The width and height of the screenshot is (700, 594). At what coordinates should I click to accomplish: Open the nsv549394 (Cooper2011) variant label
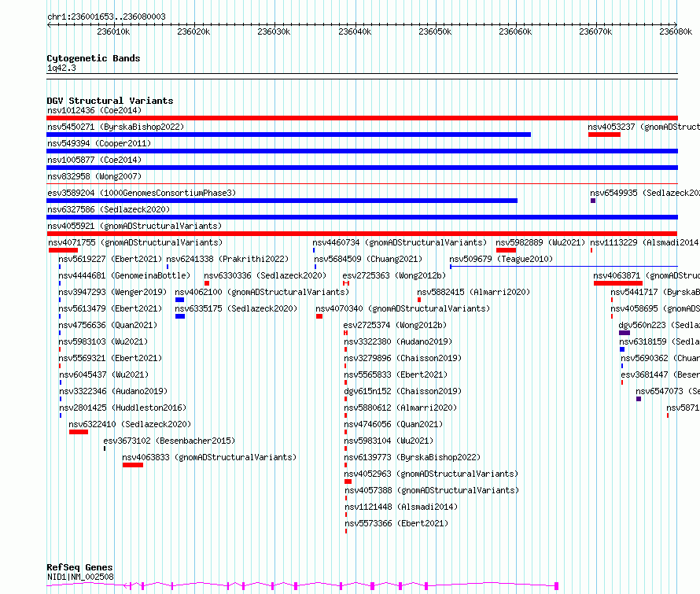pos(99,143)
